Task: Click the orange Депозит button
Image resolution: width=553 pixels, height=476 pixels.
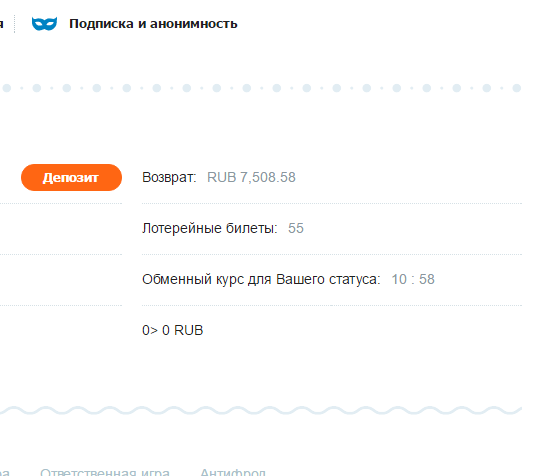Action: 72,177
